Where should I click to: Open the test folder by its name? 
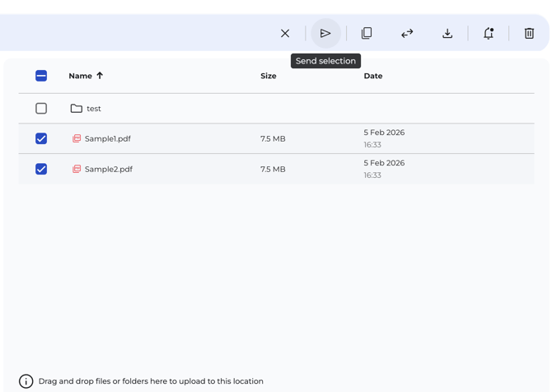pos(94,109)
